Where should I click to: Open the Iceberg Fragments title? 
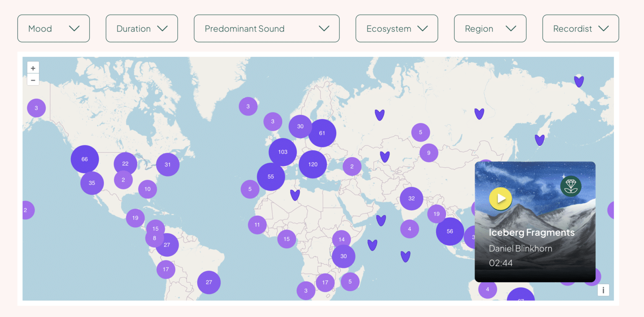532,232
